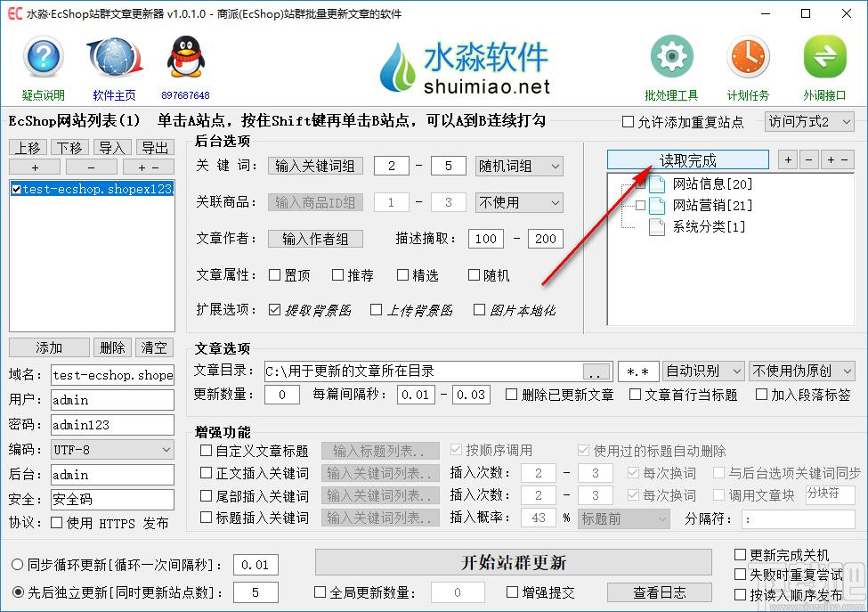Select the 系统分类[1] tree item
Viewport: 868px width, 612px height.
(x=709, y=226)
